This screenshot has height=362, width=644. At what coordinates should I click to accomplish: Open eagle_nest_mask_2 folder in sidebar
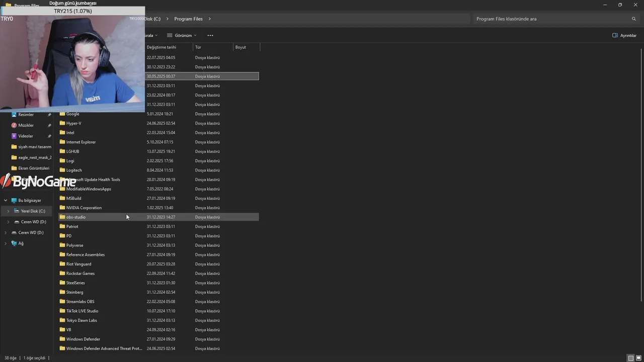tap(35, 157)
